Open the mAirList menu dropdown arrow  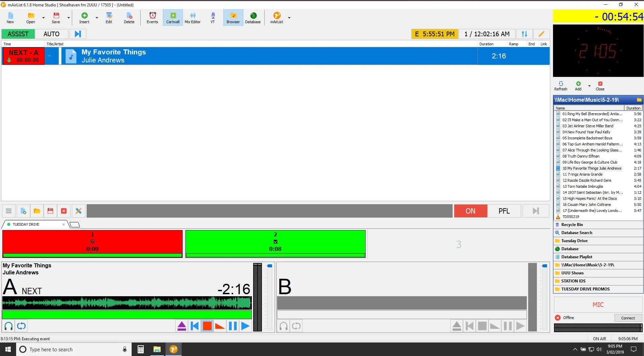(289, 17)
